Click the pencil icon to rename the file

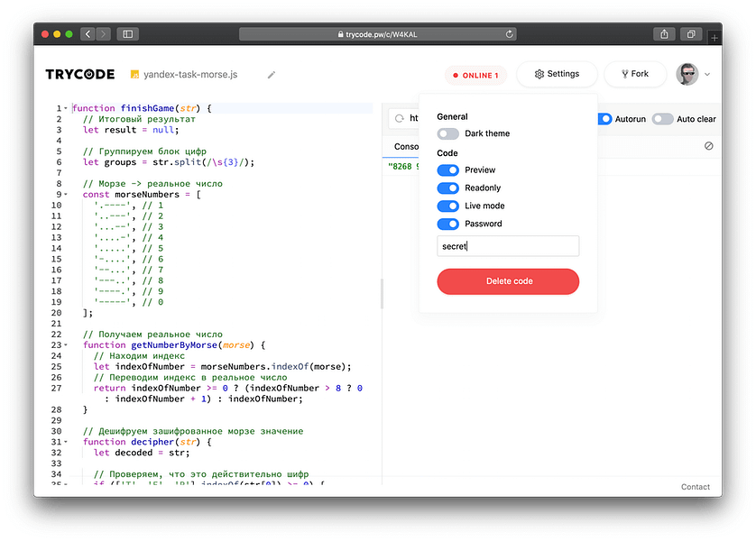[x=272, y=75]
